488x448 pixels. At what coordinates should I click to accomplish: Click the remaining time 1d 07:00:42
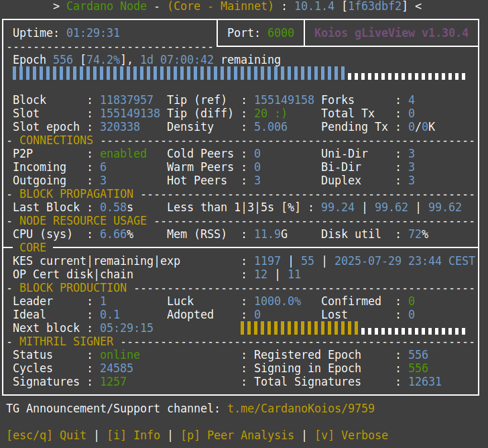point(177,60)
